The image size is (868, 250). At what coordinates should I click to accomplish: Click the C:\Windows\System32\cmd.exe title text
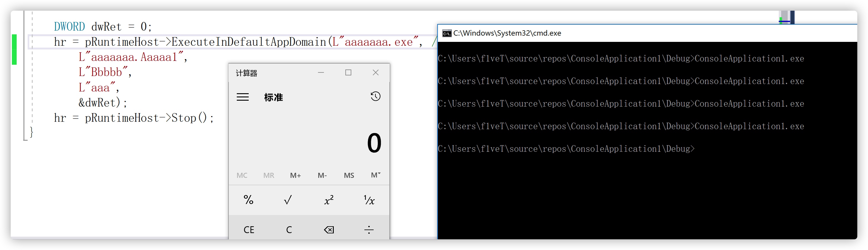507,33
